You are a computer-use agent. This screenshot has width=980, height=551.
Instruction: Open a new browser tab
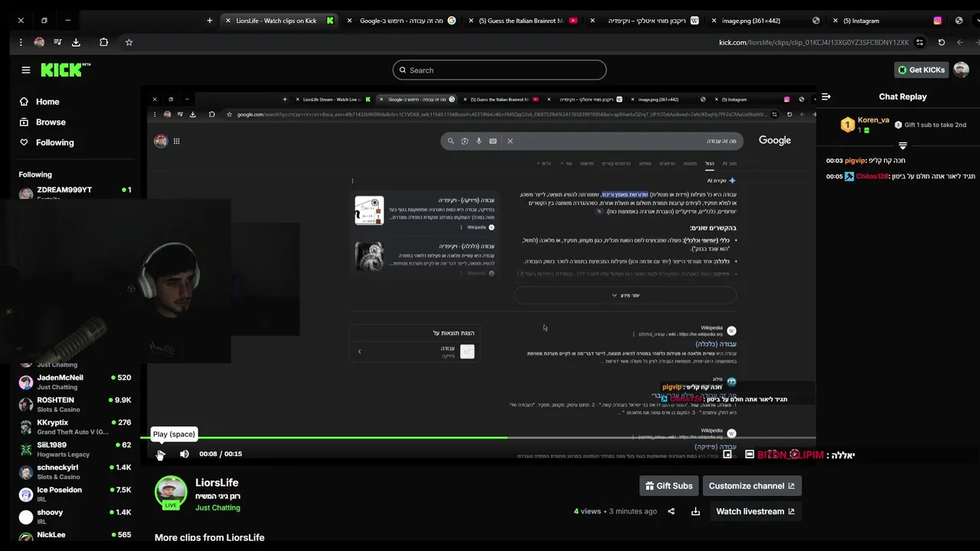pos(210,21)
